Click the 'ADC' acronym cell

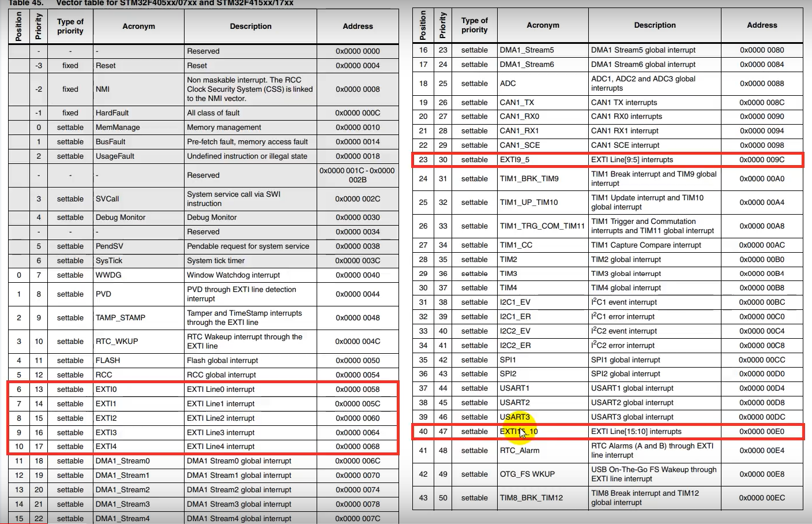[x=543, y=83]
